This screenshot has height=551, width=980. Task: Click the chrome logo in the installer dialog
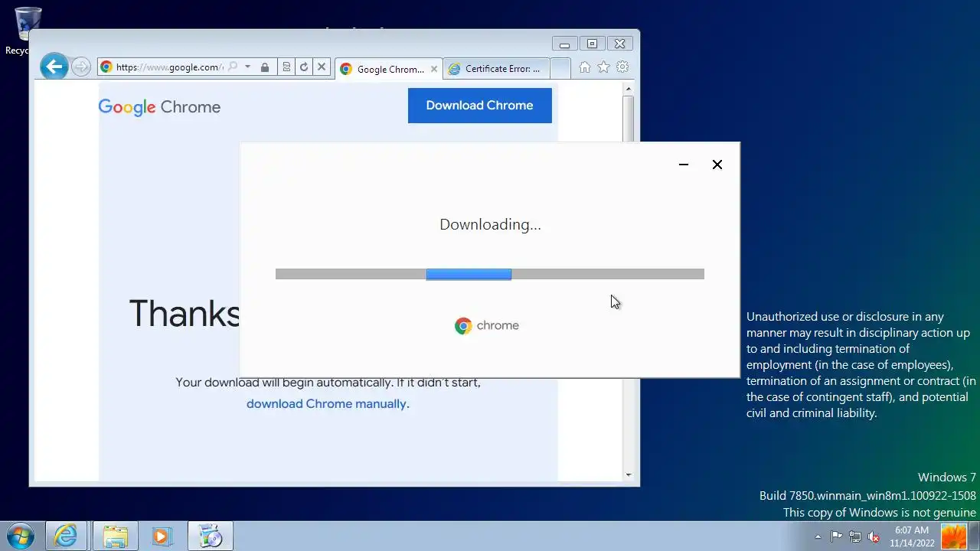pos(487,326)
